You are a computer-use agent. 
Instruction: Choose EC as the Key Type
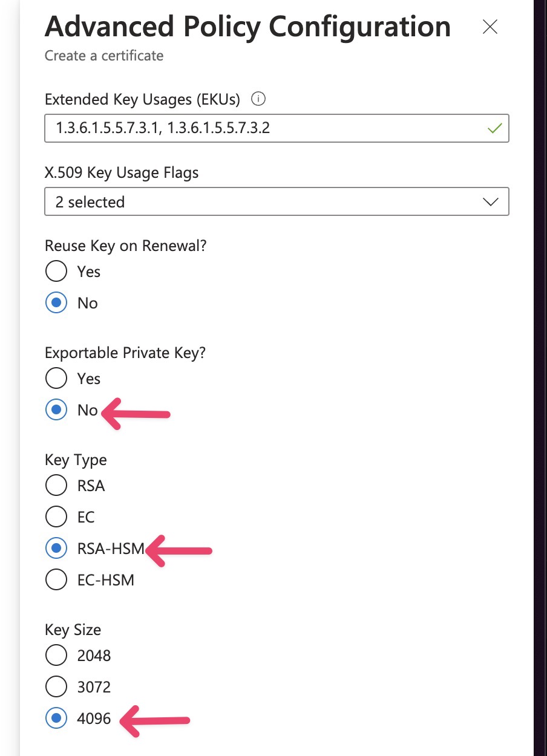pos(56,516)
